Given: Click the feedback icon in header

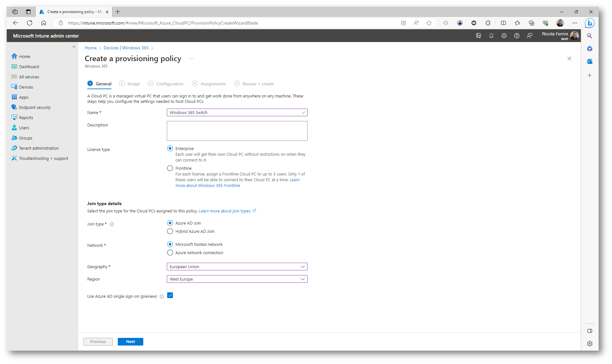Looking at the screenshot, I should pos(530,36).
